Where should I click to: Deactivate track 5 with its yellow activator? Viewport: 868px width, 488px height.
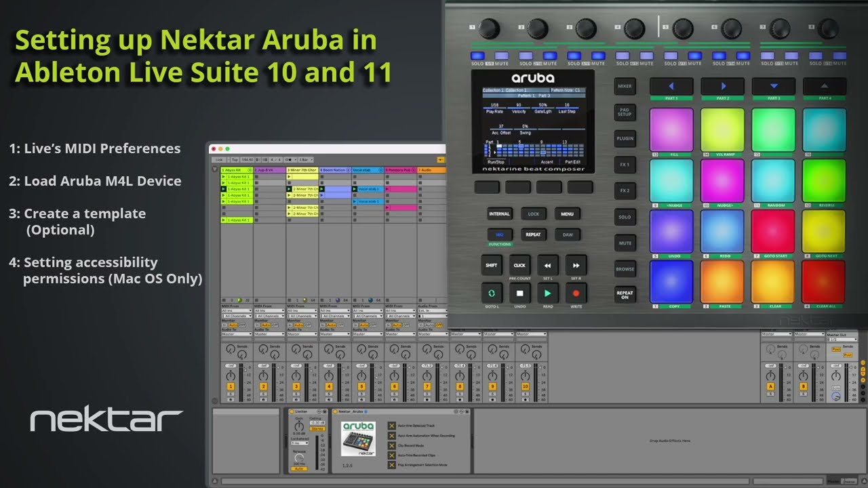click(x=361, y=386)
